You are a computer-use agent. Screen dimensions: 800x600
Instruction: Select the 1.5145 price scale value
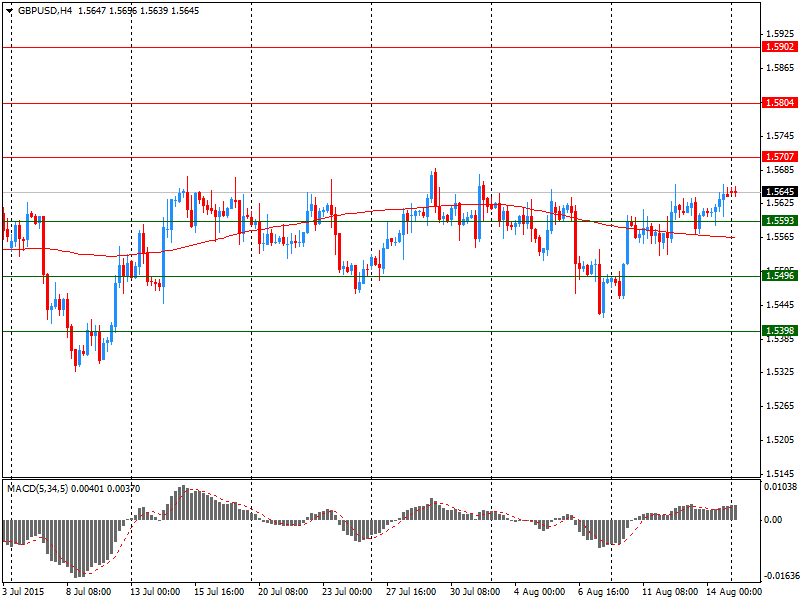pos(781,473)
